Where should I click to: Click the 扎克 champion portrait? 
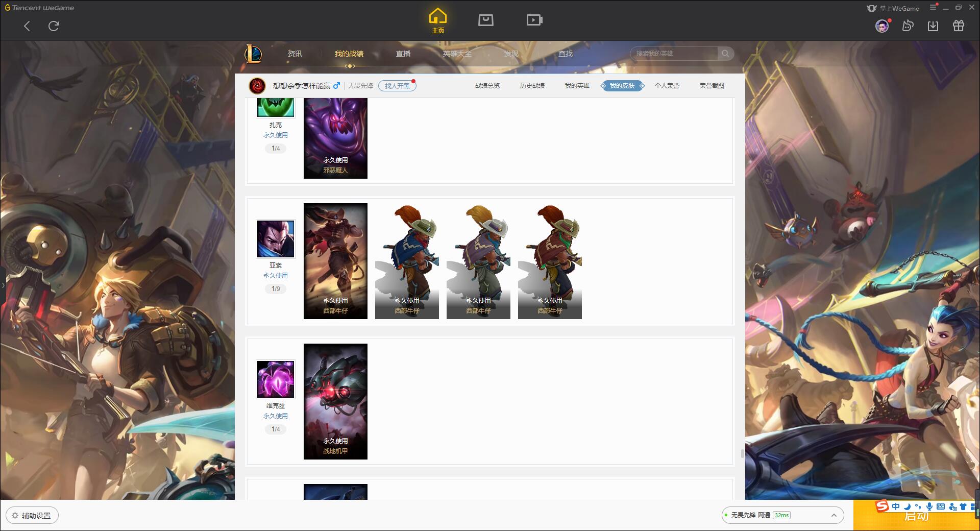click(x=276, y=107)
